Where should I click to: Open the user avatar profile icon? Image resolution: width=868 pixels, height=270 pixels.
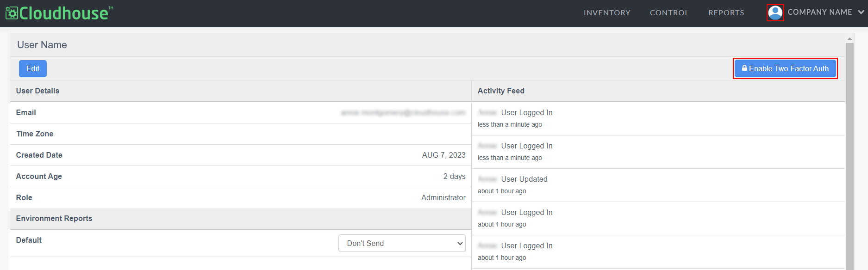tap(775, 12)
